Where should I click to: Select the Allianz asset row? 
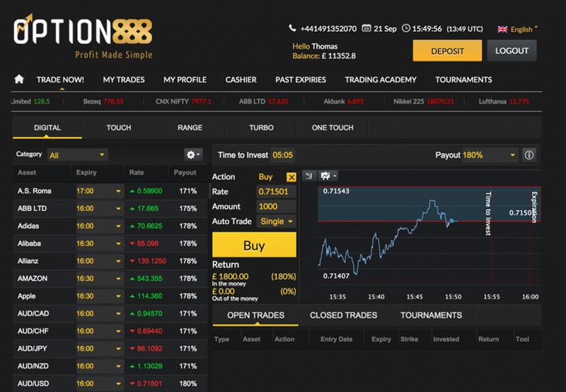[x=110, y=261]
